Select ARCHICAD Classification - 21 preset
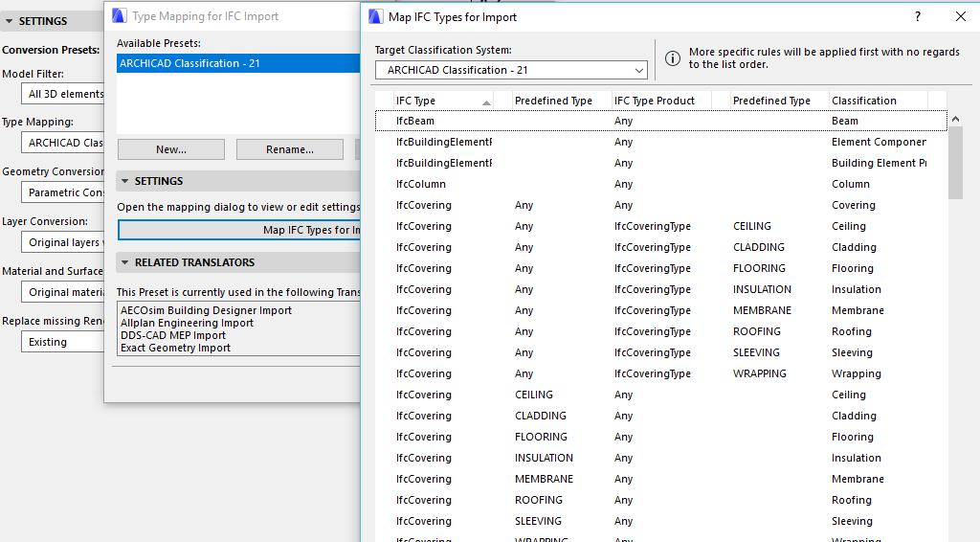Screen dimensions: 980x542 (238, 63)
